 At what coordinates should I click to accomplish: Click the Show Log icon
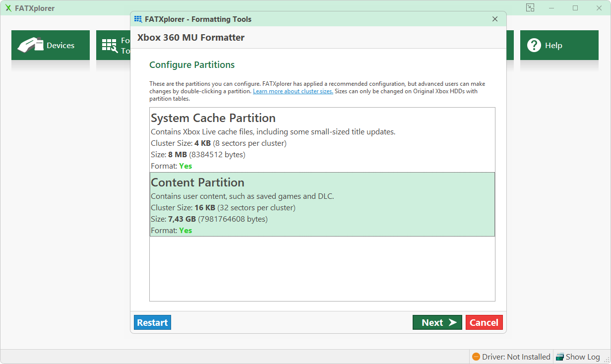click(x=560, y=357)
